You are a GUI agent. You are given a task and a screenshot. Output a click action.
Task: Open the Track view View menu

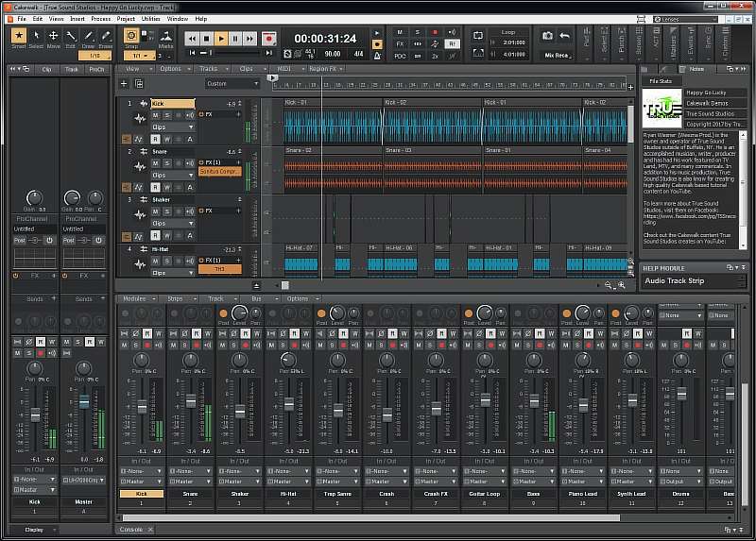coord(135,69)
